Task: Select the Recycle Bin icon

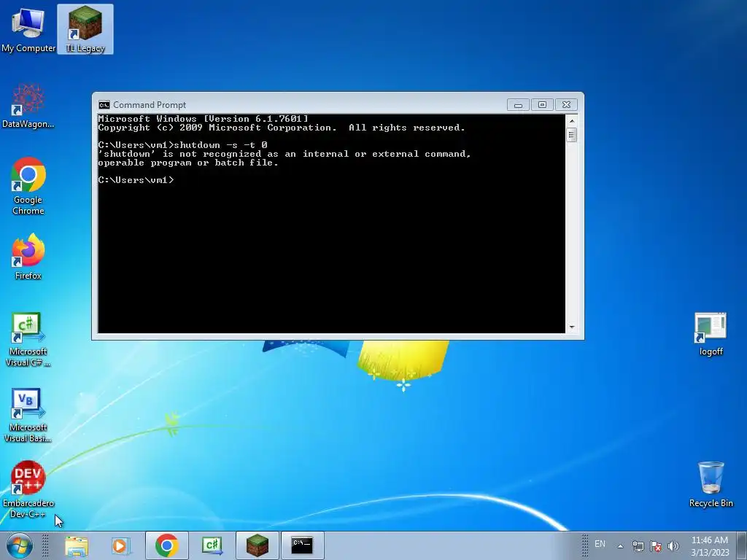Action: [x=711, y=484]
